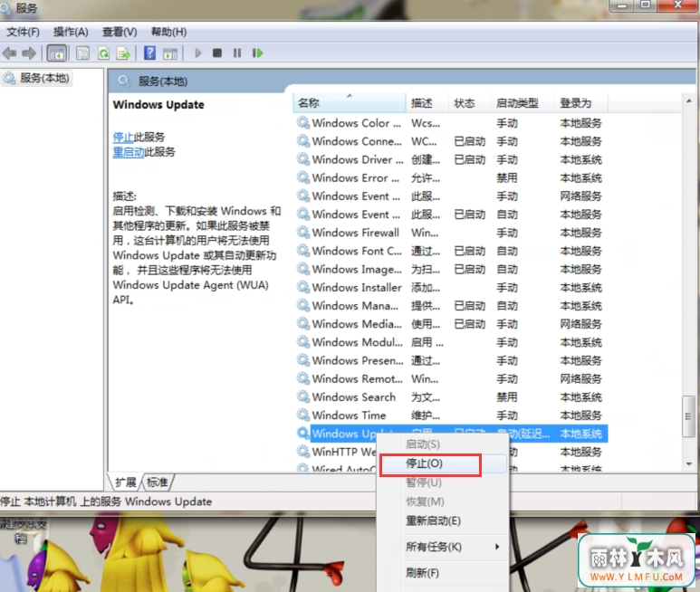The height and width of the screenshot is (592, 700).
Task: Click the 启动类型 column header
Action: [x=523, y=103]
